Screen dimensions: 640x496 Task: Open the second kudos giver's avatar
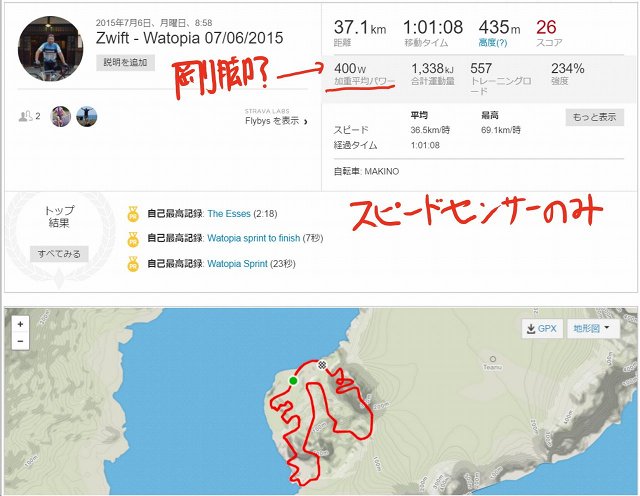87,116
